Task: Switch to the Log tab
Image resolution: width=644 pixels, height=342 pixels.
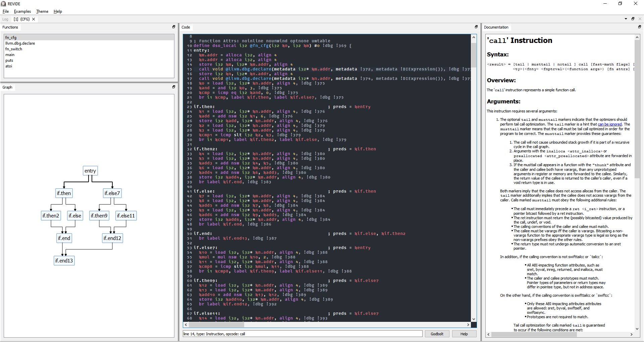Action: 5,19
